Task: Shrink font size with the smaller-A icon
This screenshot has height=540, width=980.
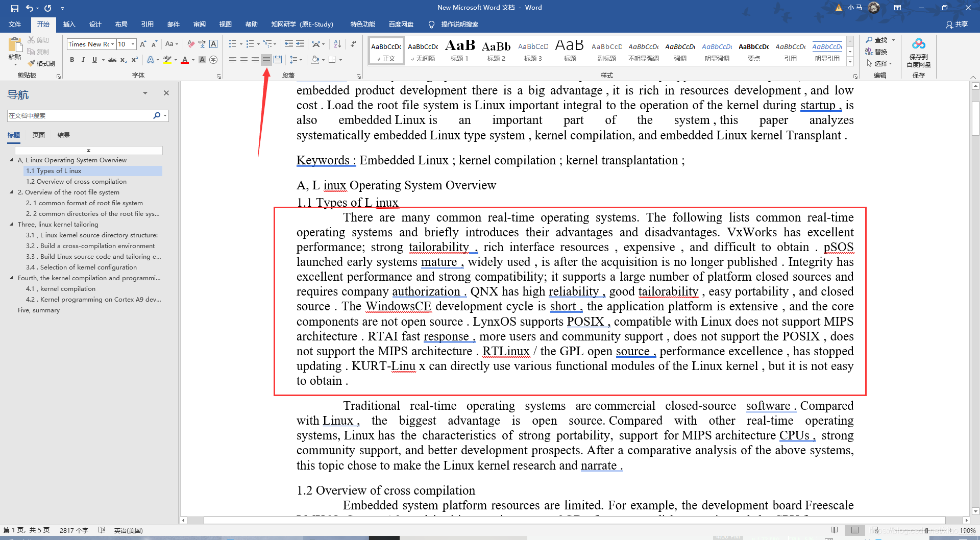Action: 154,44
